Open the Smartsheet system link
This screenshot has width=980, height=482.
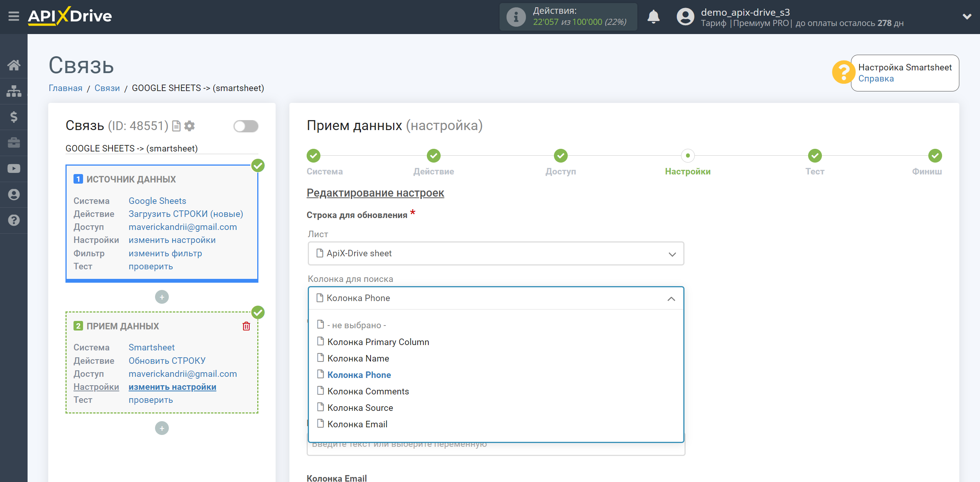coord(152,347)
